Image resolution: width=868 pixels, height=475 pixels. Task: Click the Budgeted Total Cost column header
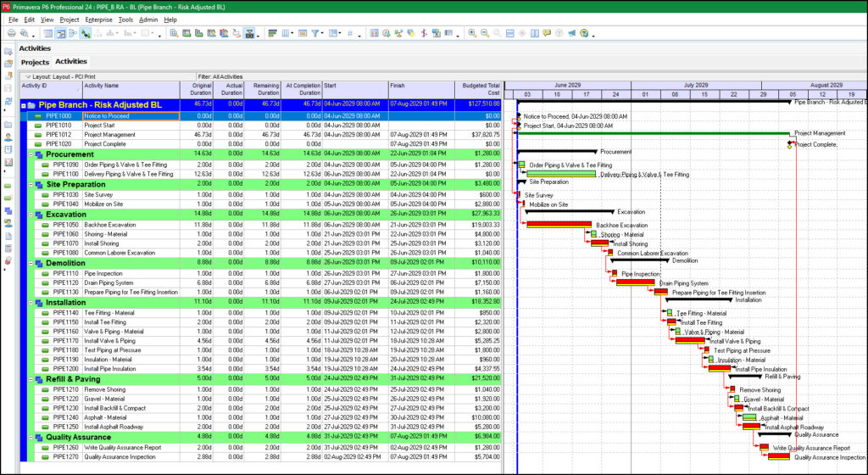click(x=478, y=90)
